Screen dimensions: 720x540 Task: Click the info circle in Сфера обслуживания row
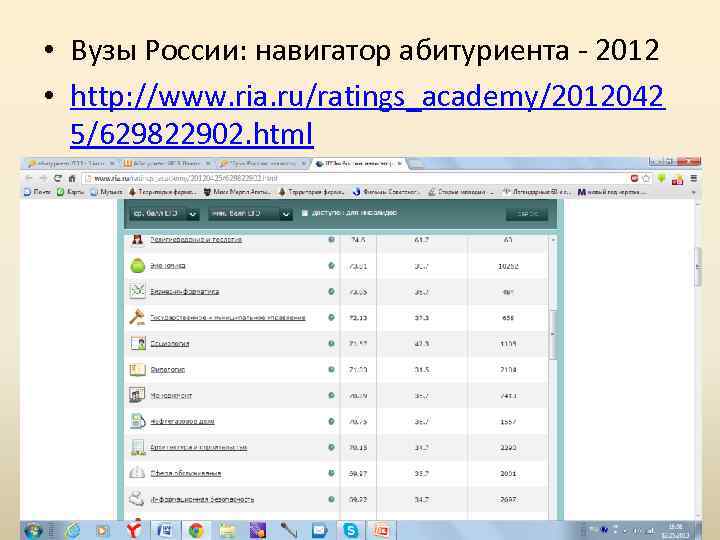pos(331,473)
